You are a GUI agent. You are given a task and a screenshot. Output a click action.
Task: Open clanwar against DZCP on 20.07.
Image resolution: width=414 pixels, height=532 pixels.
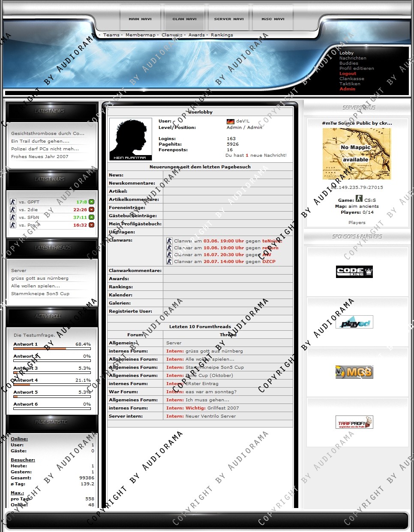coord(225,262)
